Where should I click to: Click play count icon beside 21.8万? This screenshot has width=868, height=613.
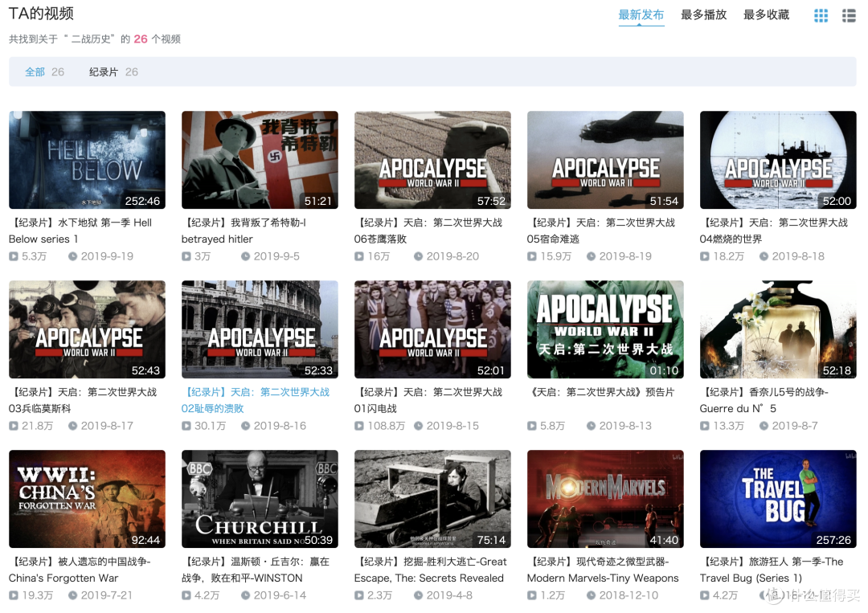coord(14,426)
